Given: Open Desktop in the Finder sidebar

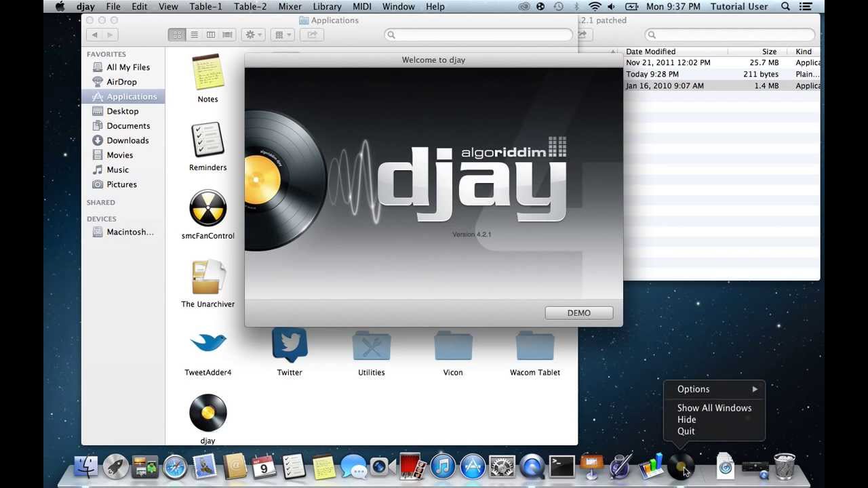Looking at the screenshot, I should point(123,111).
